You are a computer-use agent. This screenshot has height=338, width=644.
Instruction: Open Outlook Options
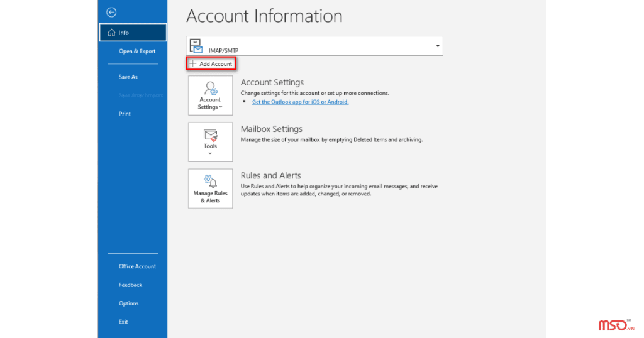coord(128,303)
